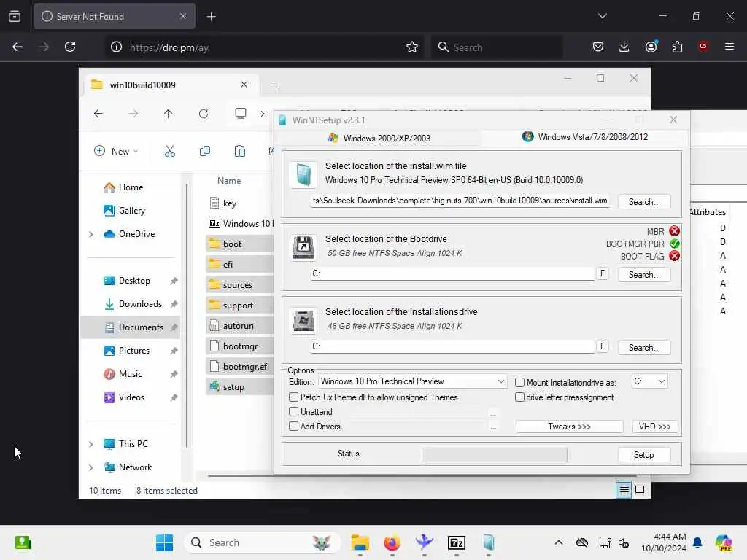The height and width of the screenshot is (560, 747).
Task: Click the F format button beside Bootdrive
Action: click(x=602, y=273)
